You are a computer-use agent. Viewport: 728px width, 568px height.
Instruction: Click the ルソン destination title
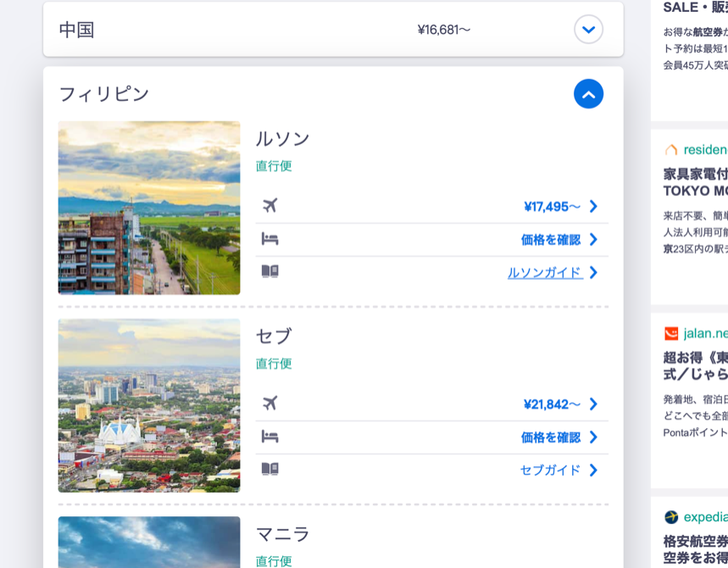(x=282, y=138)
